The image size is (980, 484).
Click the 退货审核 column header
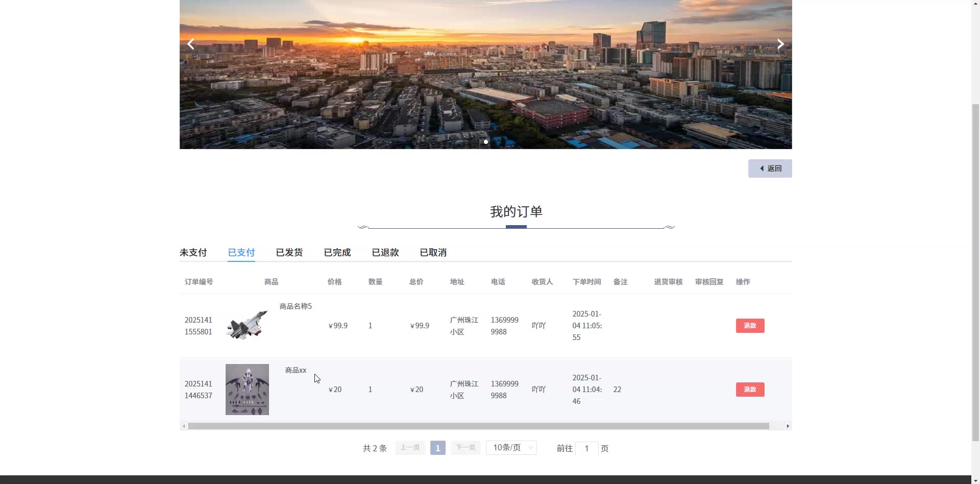(x=669, y=282)
